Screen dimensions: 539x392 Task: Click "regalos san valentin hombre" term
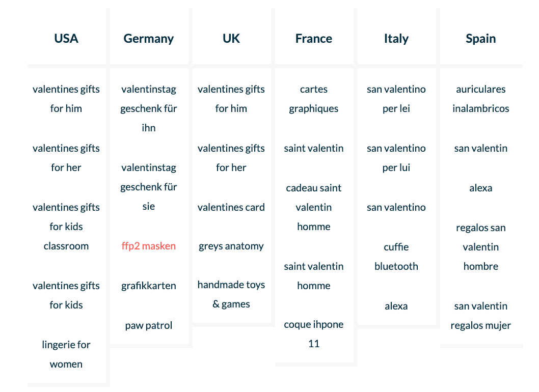tap(480, 247)
